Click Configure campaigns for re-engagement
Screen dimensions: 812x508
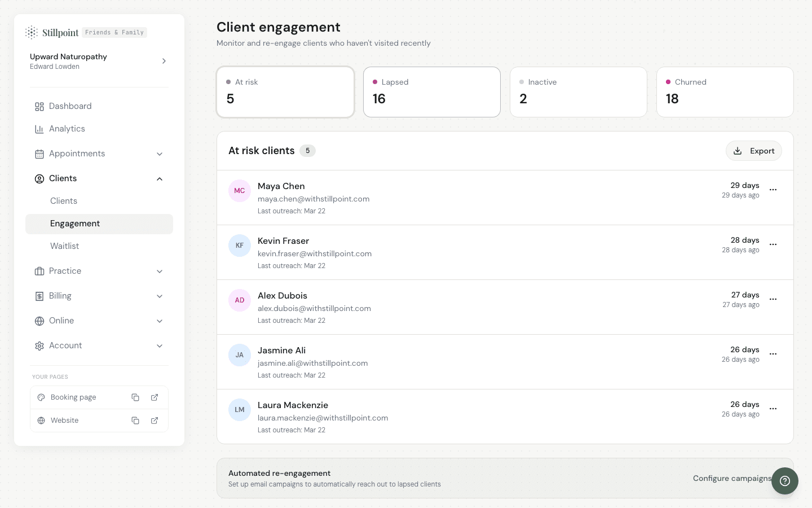pyautogui.click(x=732, y=478)
